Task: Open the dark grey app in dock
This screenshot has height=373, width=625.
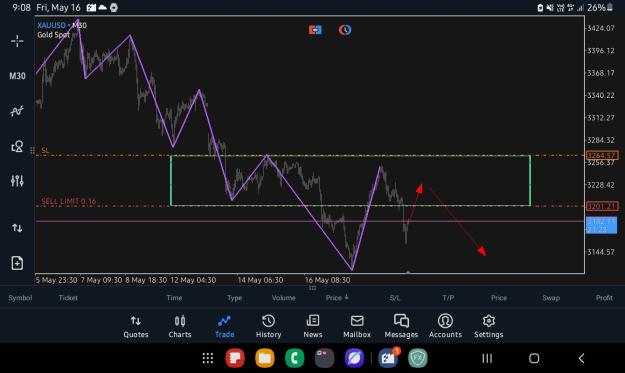Action: pyautogui.click(x=324, y=358)
